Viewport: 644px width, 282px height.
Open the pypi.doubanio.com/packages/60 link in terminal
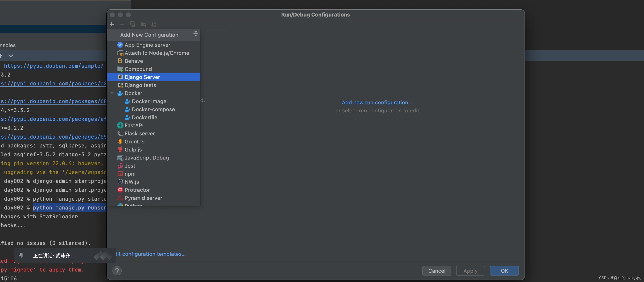point(53,102)
